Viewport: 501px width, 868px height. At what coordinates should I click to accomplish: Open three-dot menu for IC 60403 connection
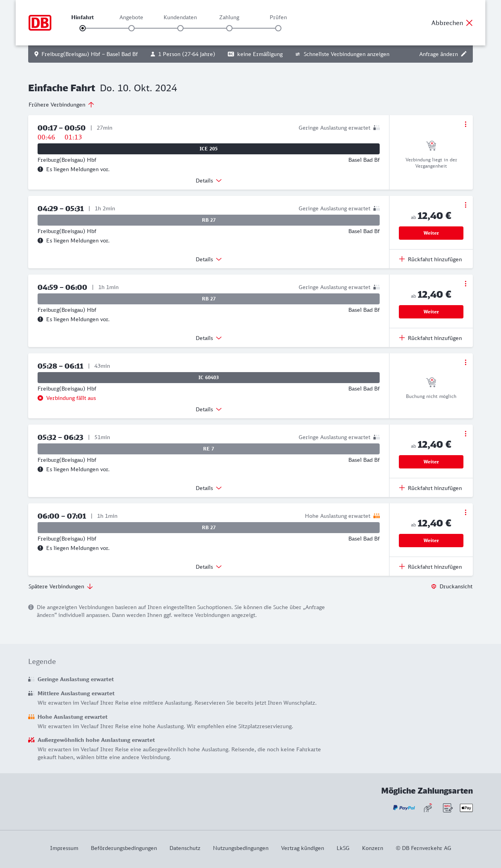click(465, 362)
